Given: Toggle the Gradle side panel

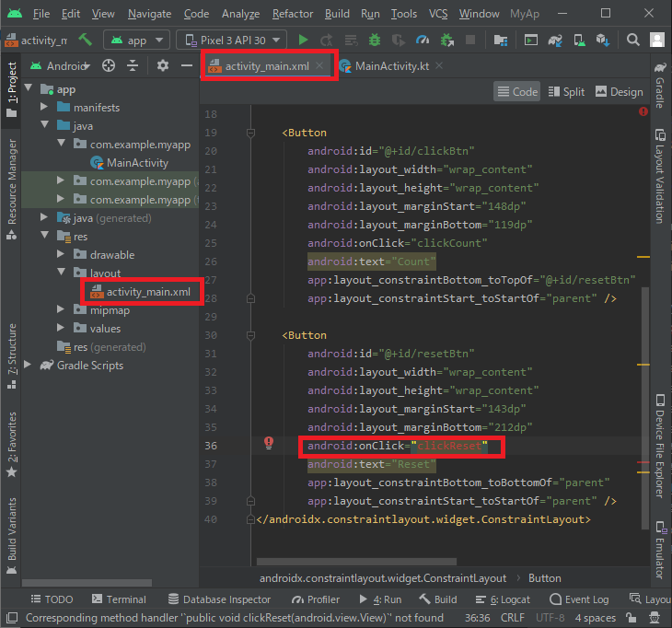Looking at the screenshot, I should 660,86.
